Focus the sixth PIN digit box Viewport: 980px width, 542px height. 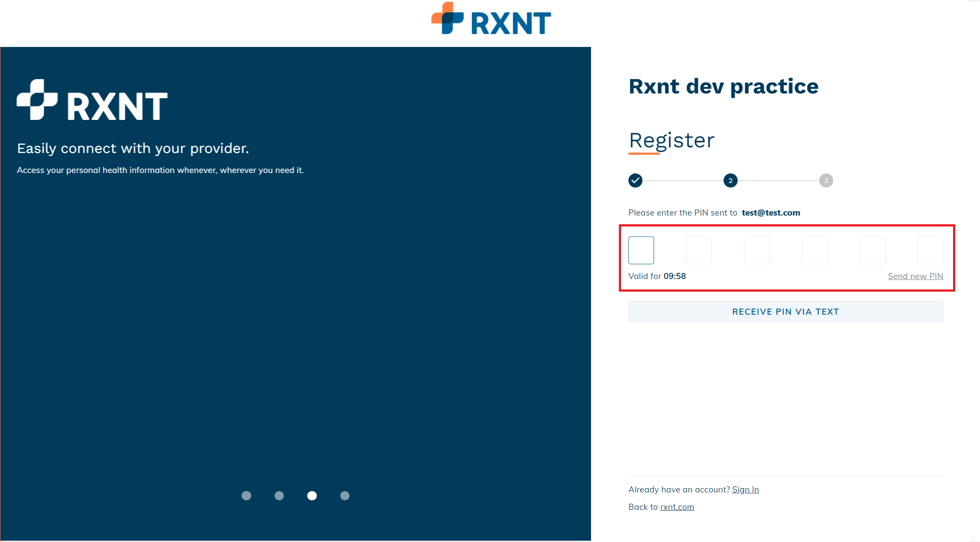click(x=930, y=250)
